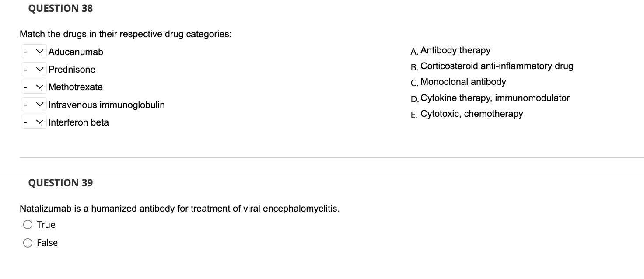
Task: Select the True radio button
Action: pos(28,225)
